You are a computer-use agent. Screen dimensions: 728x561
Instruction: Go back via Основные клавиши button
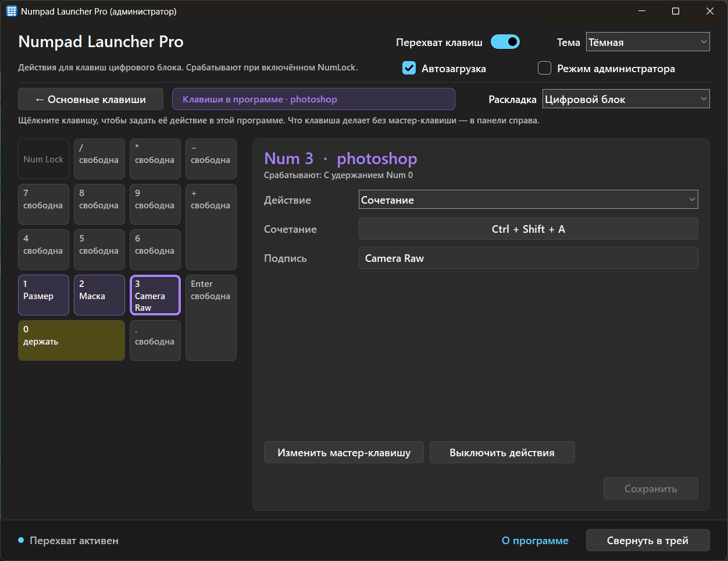coord(90,99)
